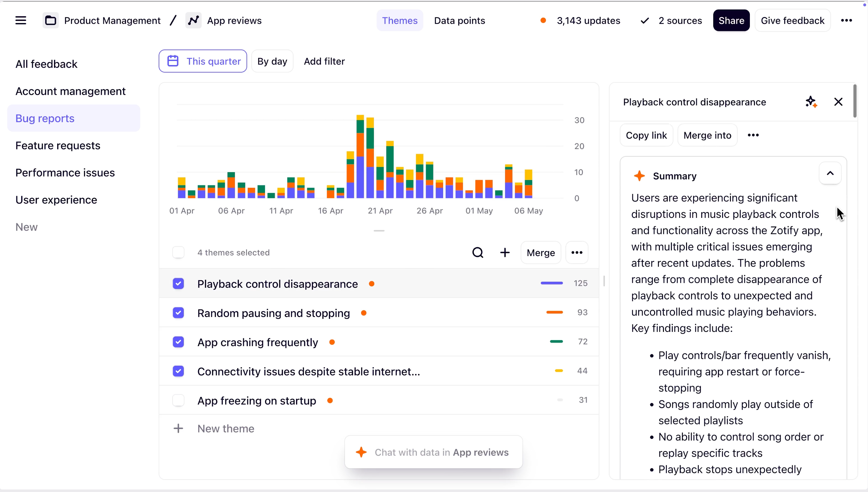Search themes with the magnifier icon
Image resolution: width=868 pixels, height=492 pixels.
(478, 252)
